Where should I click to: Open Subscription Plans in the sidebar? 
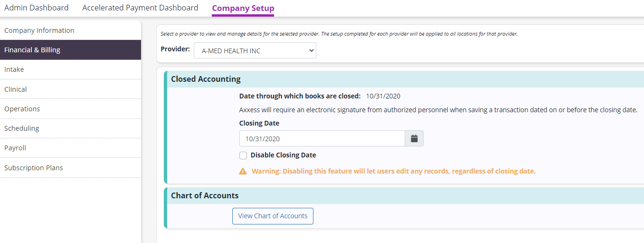tap(34, 168)
